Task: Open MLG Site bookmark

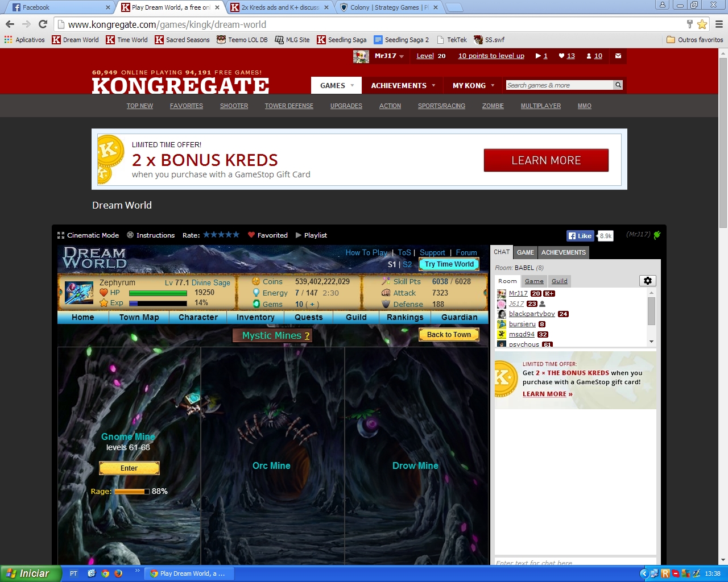Action: (292, 40)
